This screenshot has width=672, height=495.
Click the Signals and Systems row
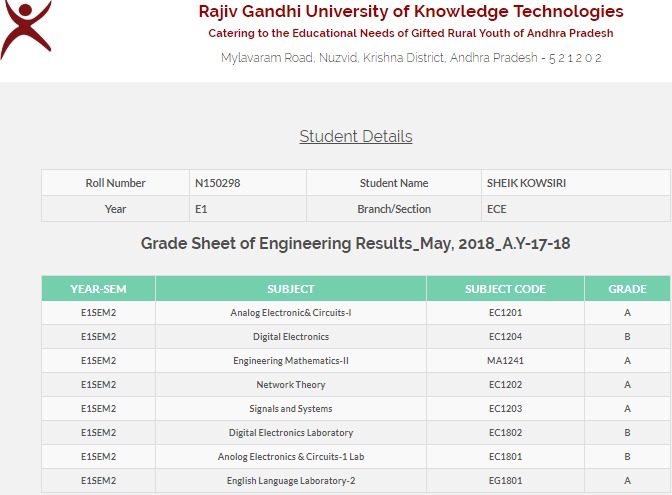pyautogui.click(x=356, y=409)
